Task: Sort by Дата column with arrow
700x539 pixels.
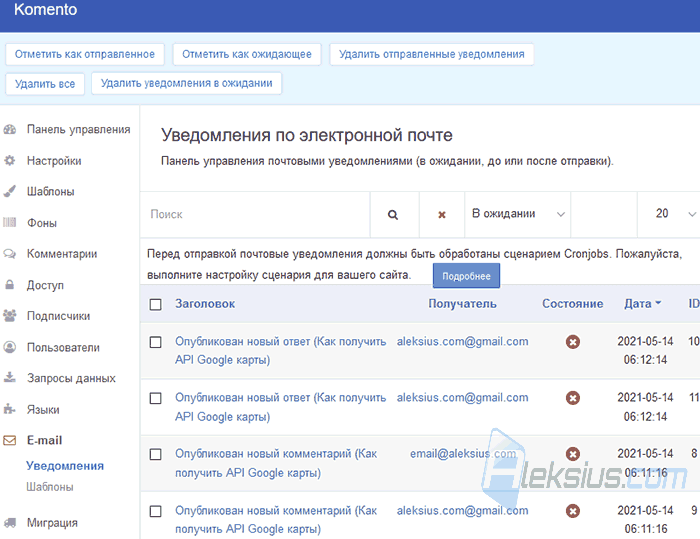Action: [642, 304]
